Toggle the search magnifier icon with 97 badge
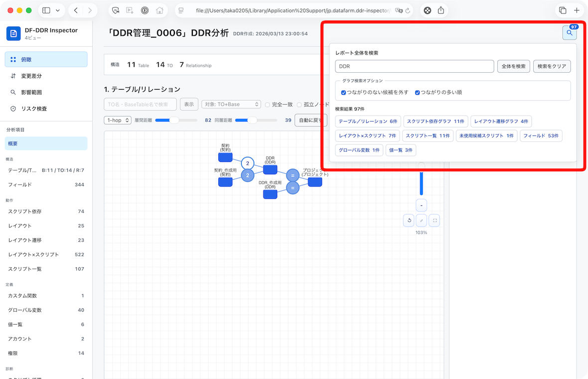Screen dimensions: 588x379 569,32
